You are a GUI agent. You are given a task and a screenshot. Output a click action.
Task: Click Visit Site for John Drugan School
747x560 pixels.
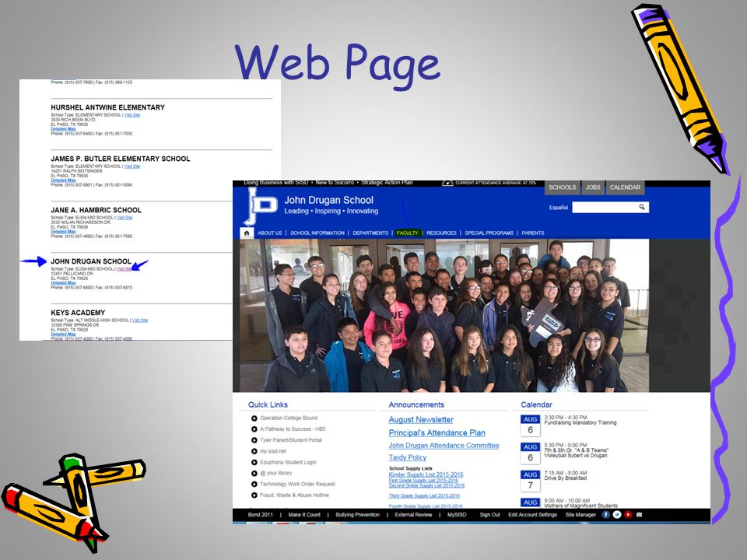(124, 269)
